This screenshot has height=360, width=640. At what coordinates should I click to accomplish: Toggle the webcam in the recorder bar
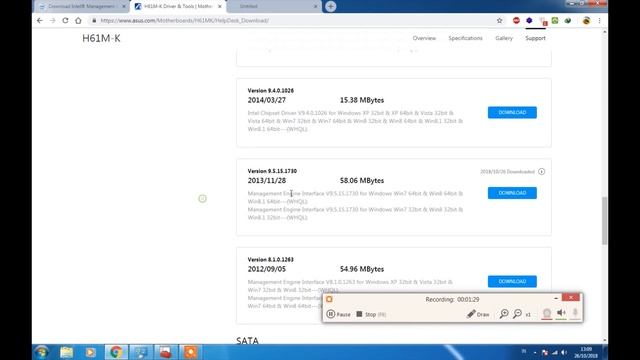(547, 313)
